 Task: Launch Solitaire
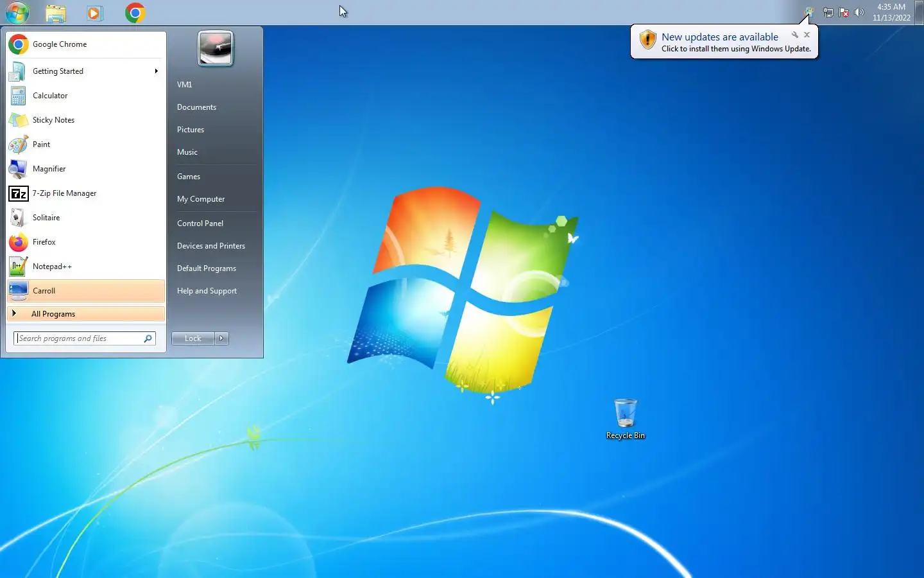(86, 218)
